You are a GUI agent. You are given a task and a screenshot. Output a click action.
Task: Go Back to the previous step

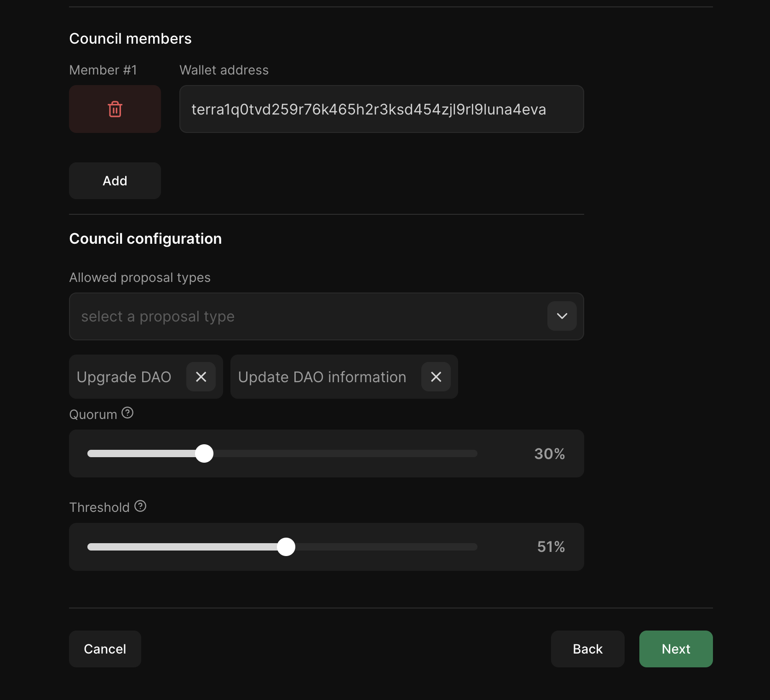coord(587,649)
